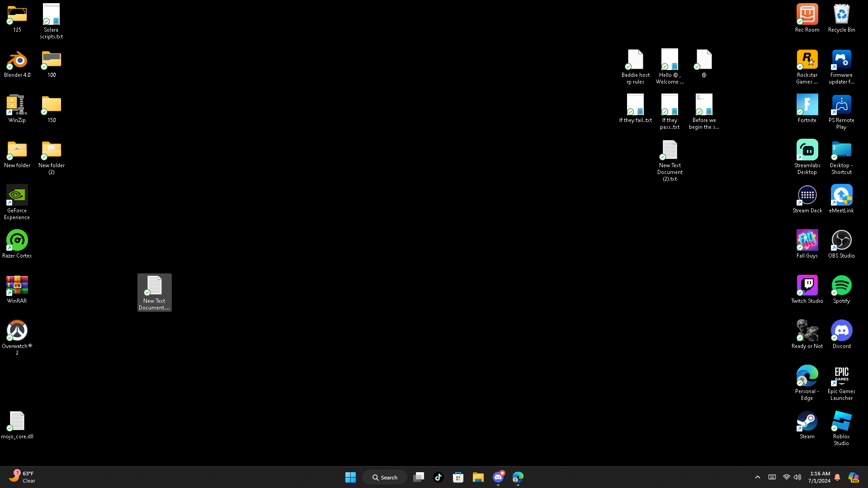The height and width of the screenshot is (488, 868).
Task: Select the Rockstar Games launcher icon
Action: 807,67
